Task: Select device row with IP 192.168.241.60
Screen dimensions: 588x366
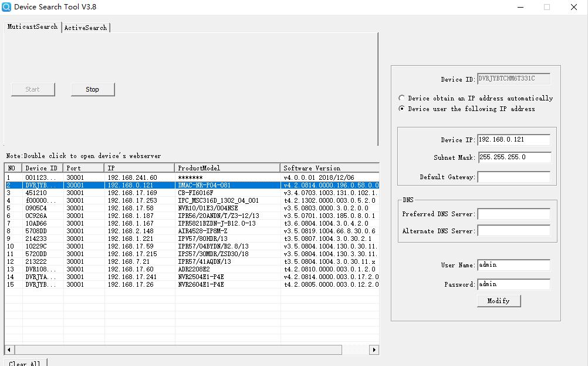Action: (192, 177)
